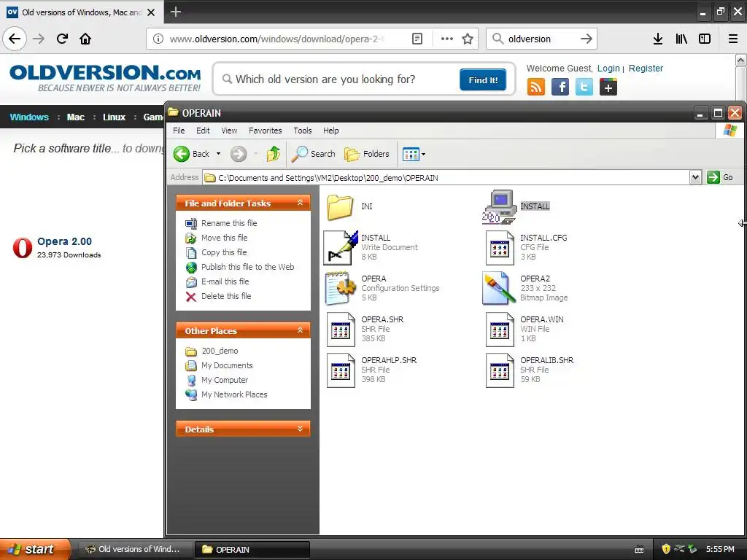Open the Mac tab on oldversion.com
Screen dimensions: 747x560
pyautogui.click(x=75, y=117)
